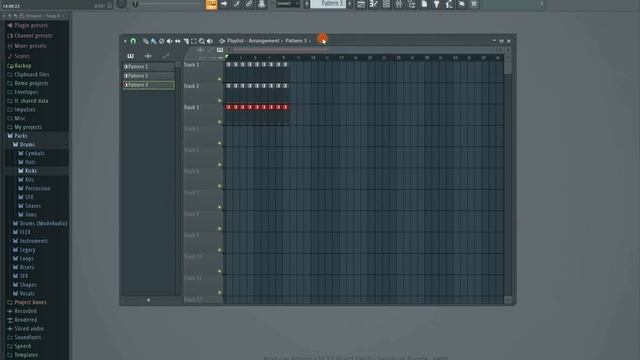Open the main snap selector dropdown
640x360 pixels.
tap(288, 4)
